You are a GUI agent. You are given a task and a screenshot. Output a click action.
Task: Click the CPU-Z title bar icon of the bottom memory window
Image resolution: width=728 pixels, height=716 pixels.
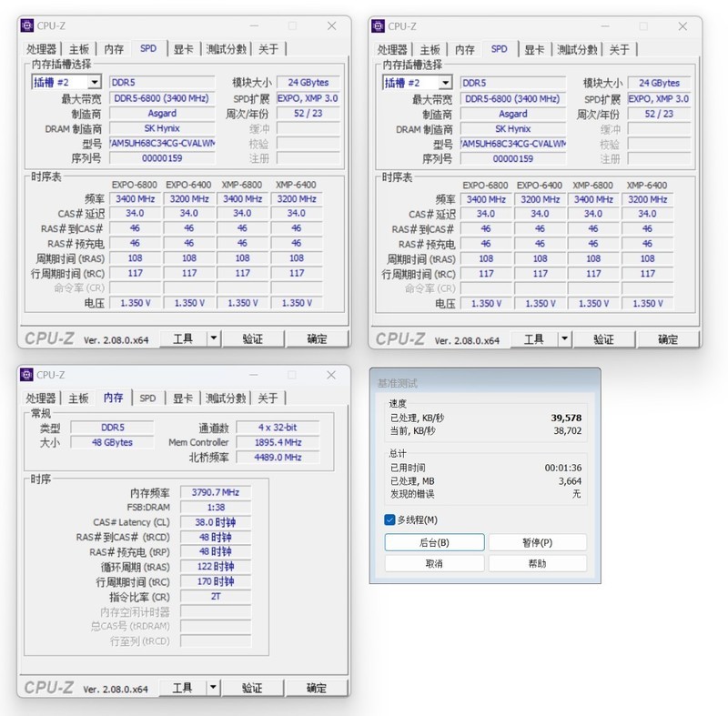26,374
